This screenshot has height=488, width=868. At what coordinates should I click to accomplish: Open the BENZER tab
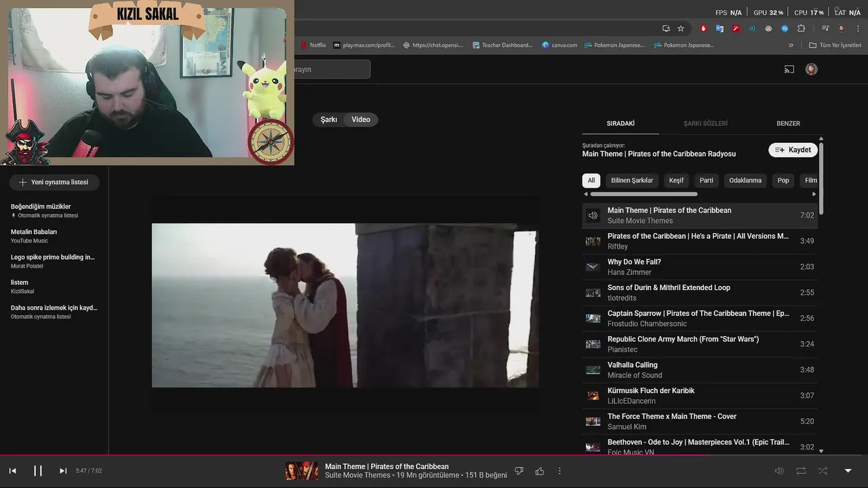pyautogui.click(x=788, y=123)
